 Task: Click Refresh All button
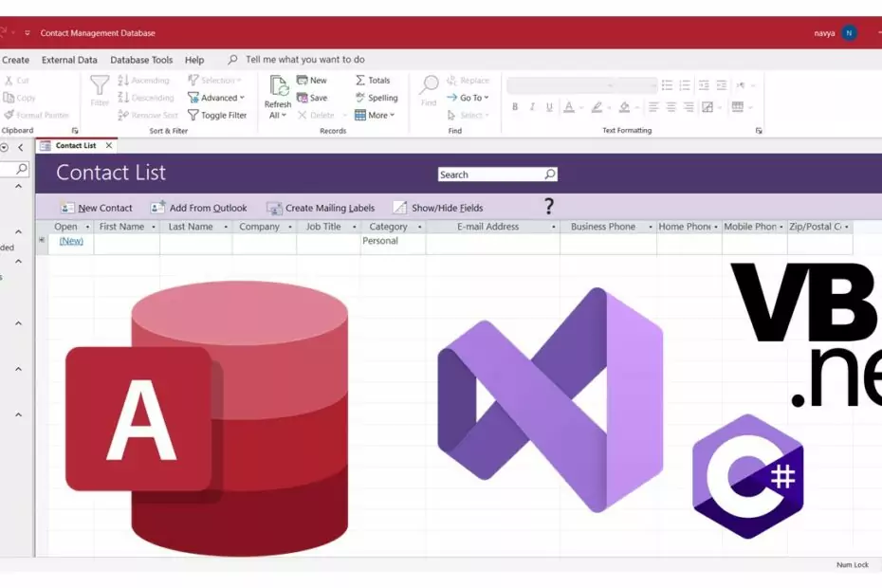click(x=278, y=98)
